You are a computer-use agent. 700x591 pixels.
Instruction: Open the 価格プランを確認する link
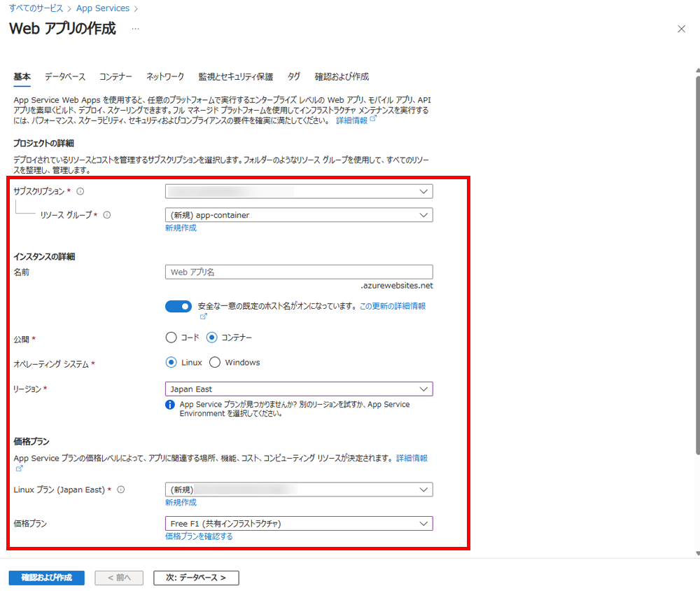click(199, 536)
